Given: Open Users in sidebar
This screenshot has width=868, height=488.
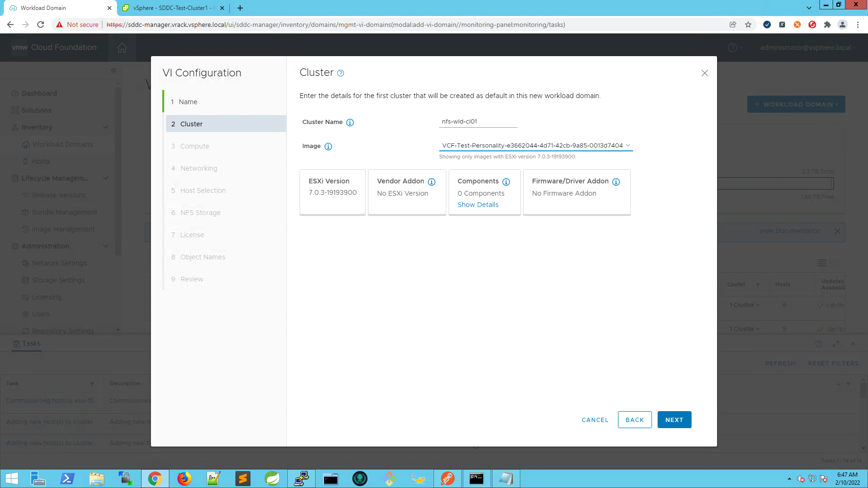Looking at the screenshot, I should (x=41, y=314).
